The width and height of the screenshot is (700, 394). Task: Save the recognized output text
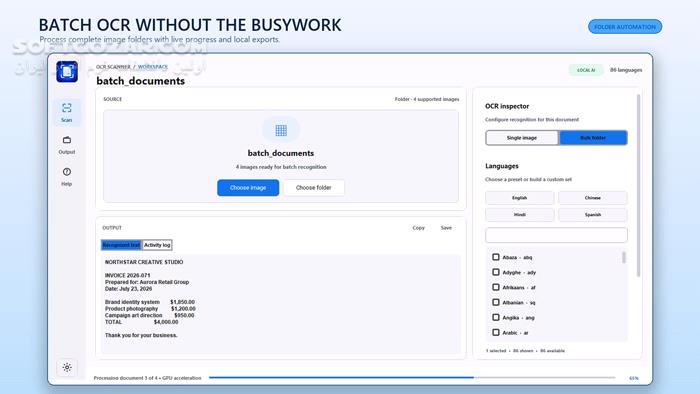(446, 228)
